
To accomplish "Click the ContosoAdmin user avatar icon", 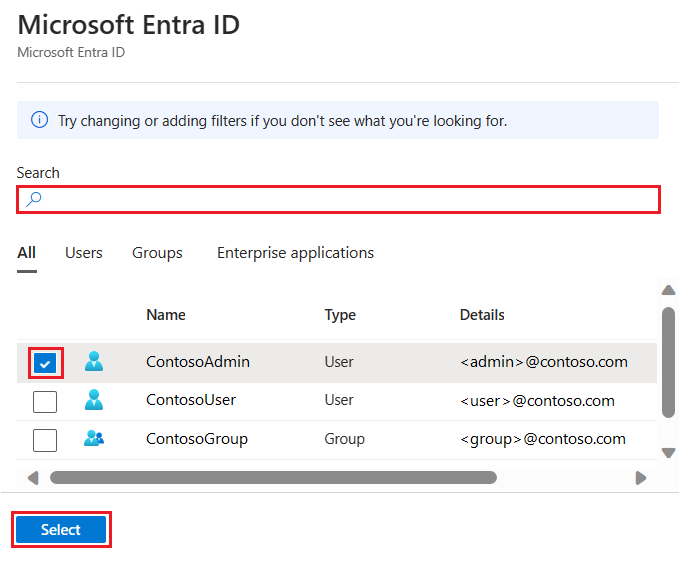I will coord(94,362).
